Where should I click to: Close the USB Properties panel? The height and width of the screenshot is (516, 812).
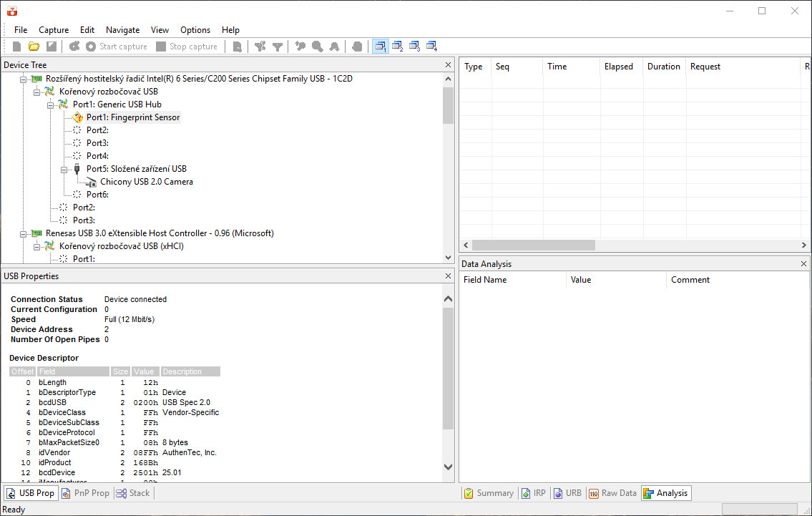point(448,276)
